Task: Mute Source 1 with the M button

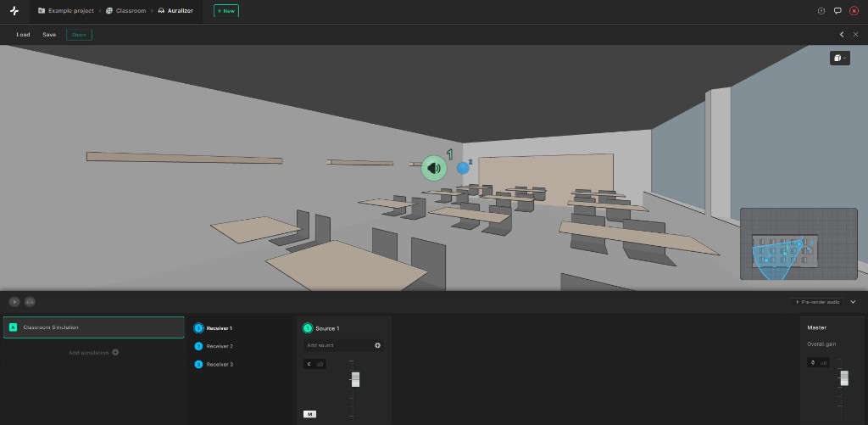Action: click(310, 414)
